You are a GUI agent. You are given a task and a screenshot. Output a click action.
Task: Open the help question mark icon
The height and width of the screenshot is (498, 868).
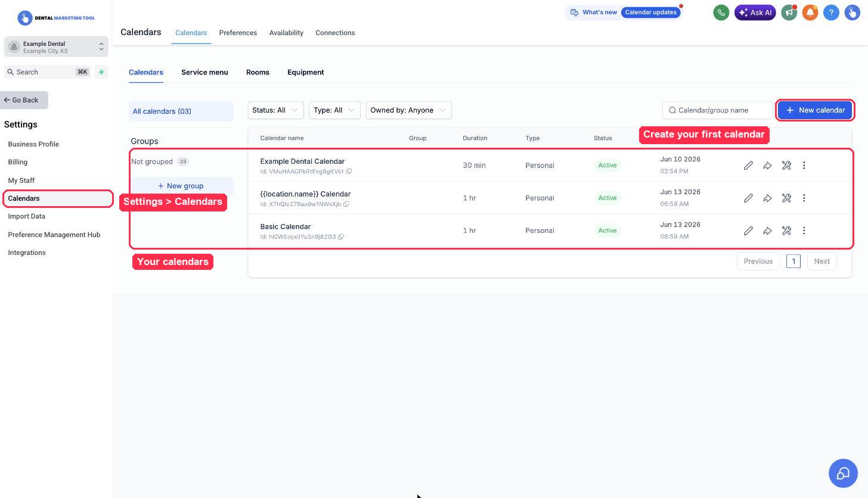[x=831, y=13]
